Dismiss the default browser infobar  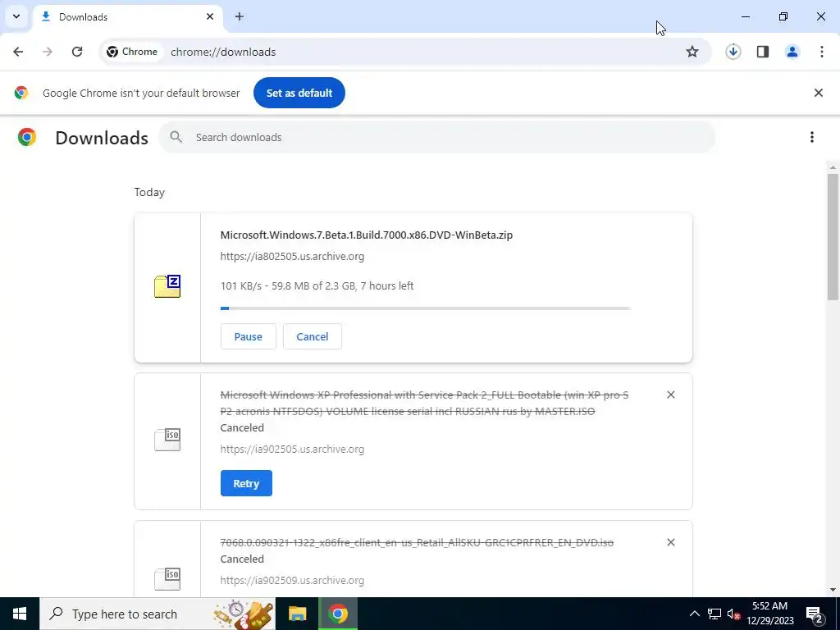(x=818, y=93)
